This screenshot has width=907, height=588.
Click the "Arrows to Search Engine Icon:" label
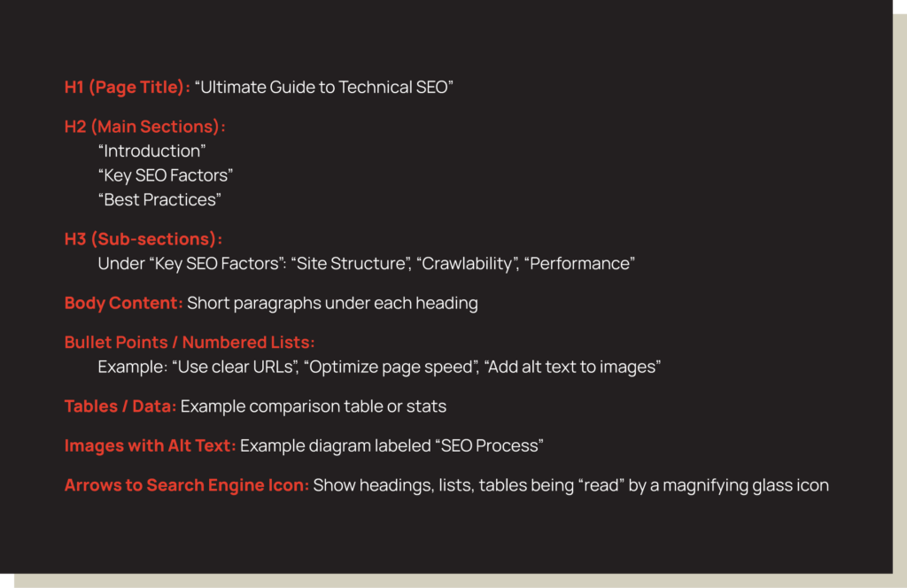coord(186,485)
